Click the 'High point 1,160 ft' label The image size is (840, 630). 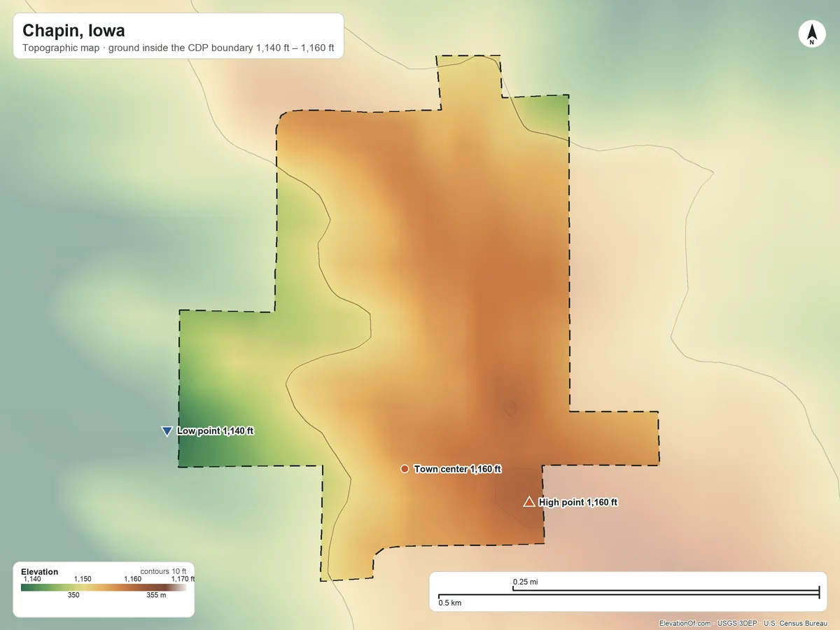pos(578,502)
